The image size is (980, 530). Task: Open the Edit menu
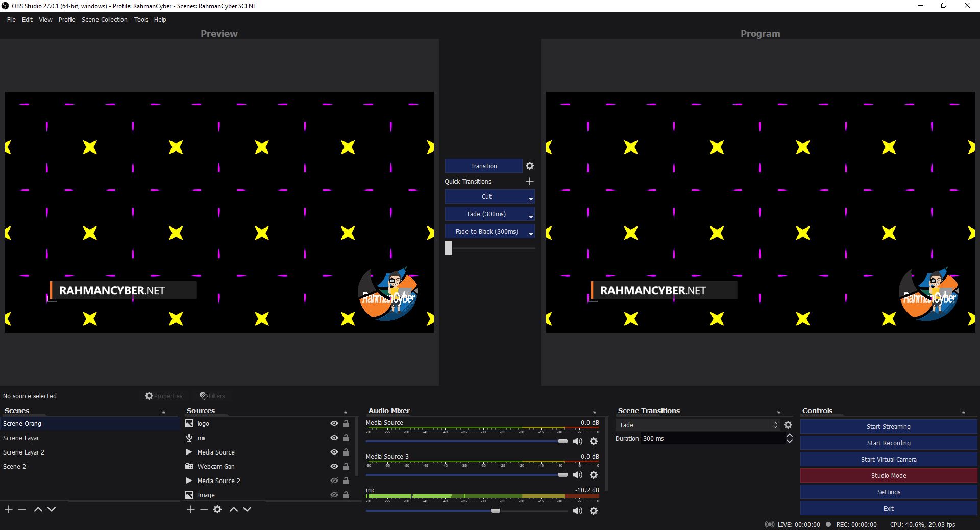[x=27, y=19]
